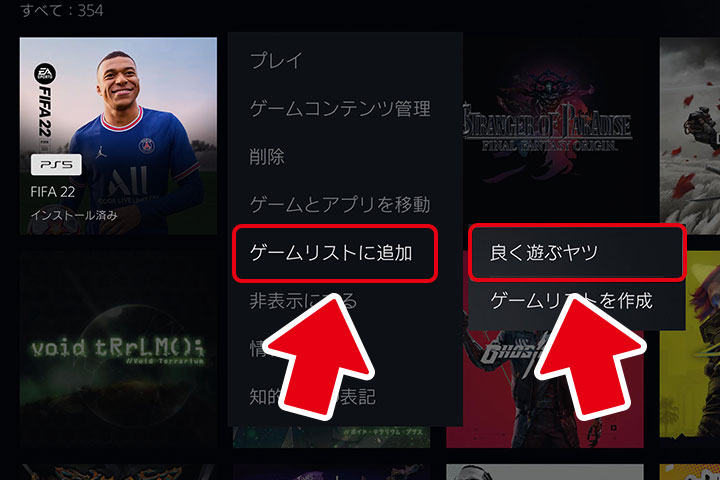Click the PS5 badge on FIFA 22

pyautogui.click(x=56, y=164)
